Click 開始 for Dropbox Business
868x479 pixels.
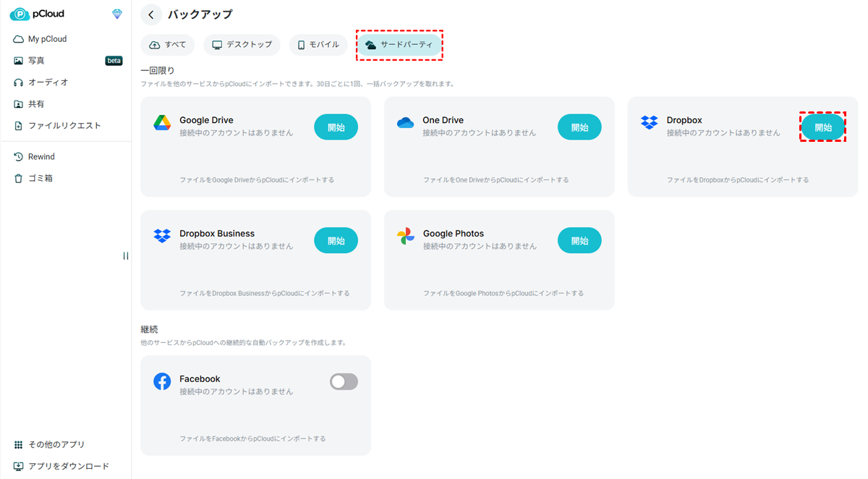click(x=336, y=240)
